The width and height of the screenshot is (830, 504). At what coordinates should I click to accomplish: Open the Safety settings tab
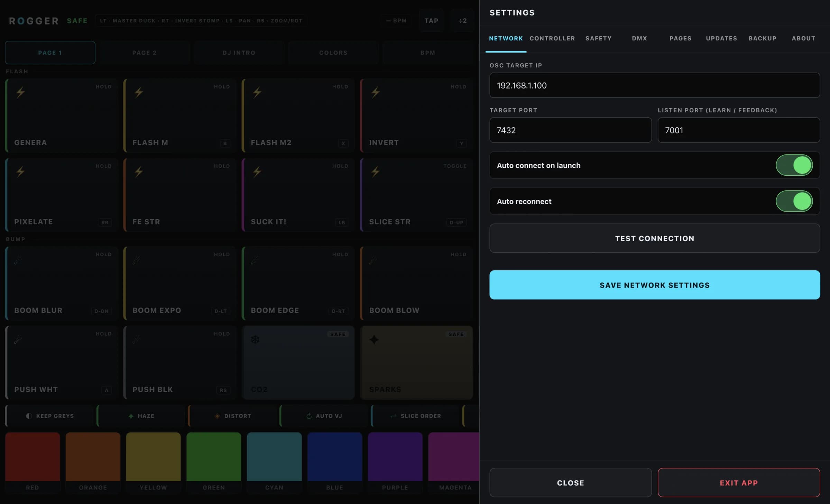[x=598, y=38]
